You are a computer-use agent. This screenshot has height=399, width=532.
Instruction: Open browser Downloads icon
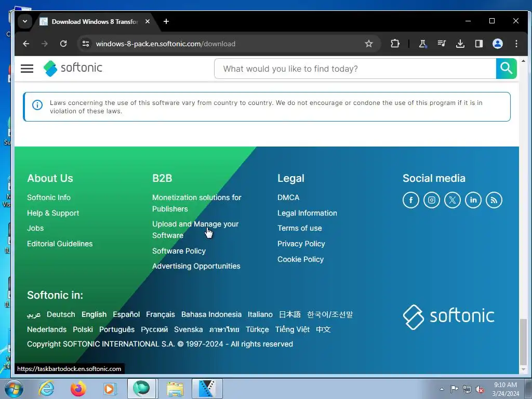click(460, 44)
